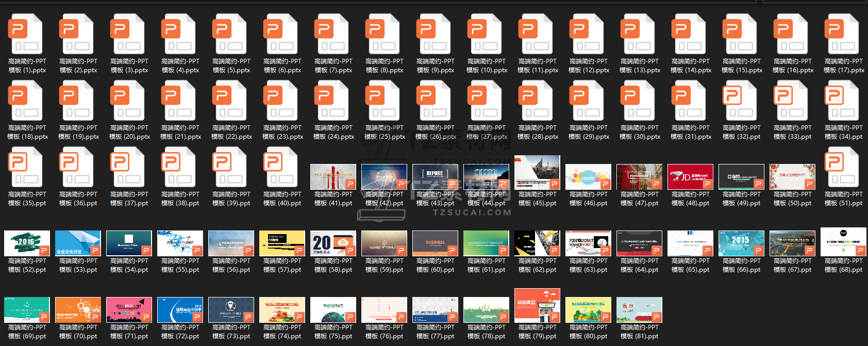Select file icon 高端简约-PPT模板 (18).pptx

25,101
